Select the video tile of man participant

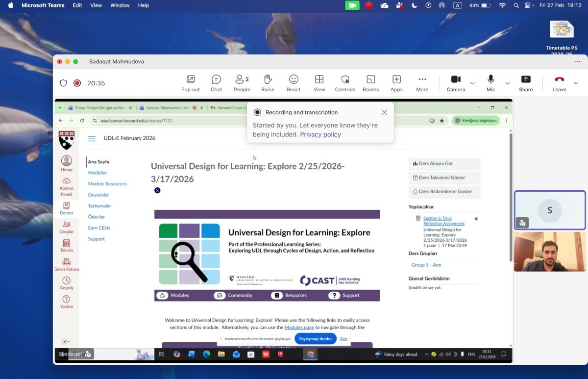[x=550, y=252]
